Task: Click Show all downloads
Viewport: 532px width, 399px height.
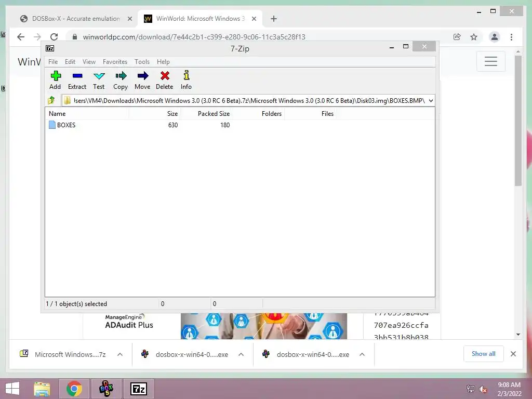Action: click(x=484, y=354)
